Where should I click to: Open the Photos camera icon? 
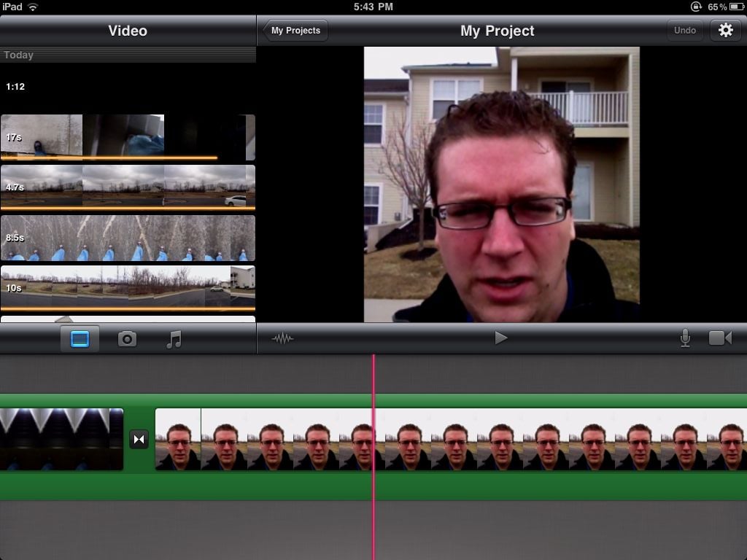(x=127, y=339)
